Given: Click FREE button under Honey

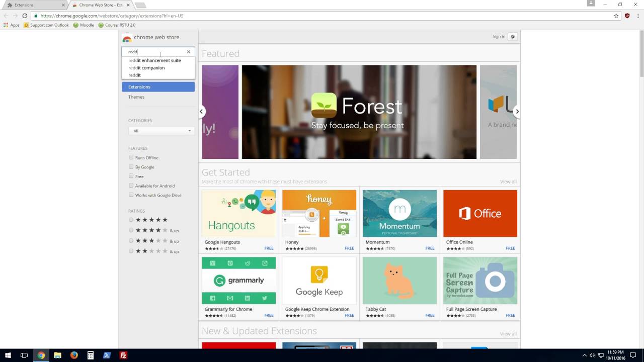Looking at the screenshot, I should 349,248.
